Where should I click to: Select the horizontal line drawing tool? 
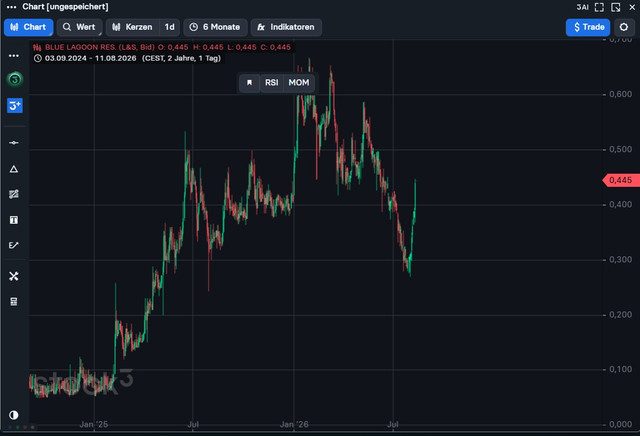click(14, 142)
